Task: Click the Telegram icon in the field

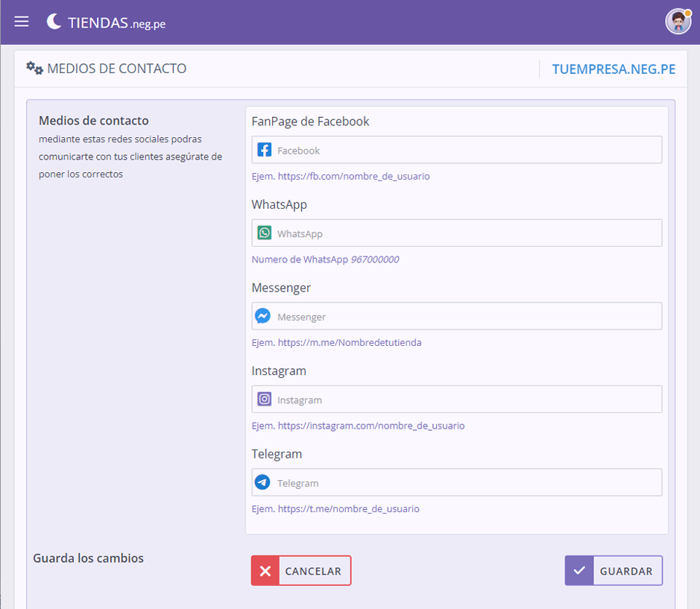Action: pyautogui.click(x=262, y=482)
